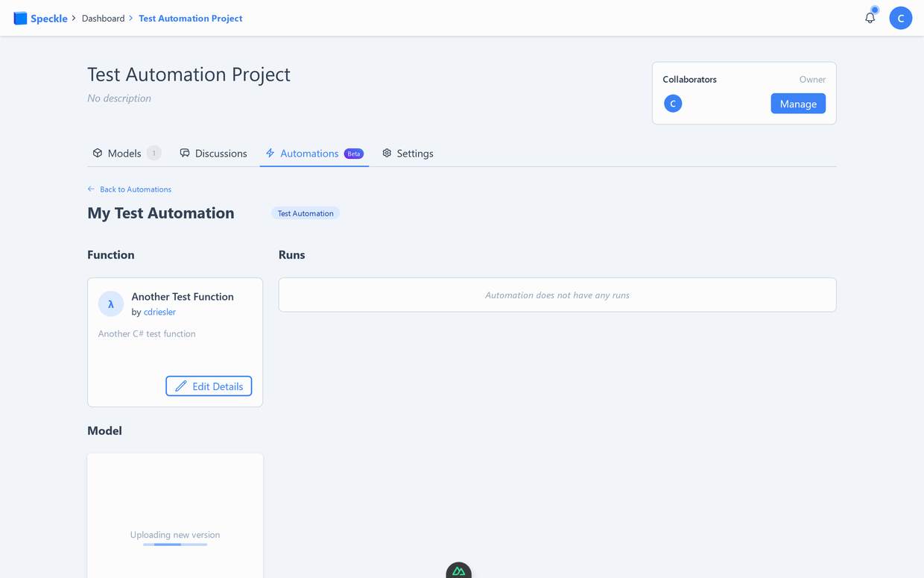924x578 pixels.
Task: Click the speech bubble Discussions icon
Action: pos(184,153)
